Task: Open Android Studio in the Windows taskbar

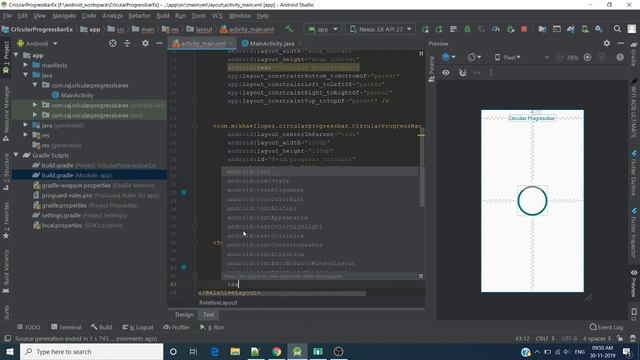Action: [297, 351]
